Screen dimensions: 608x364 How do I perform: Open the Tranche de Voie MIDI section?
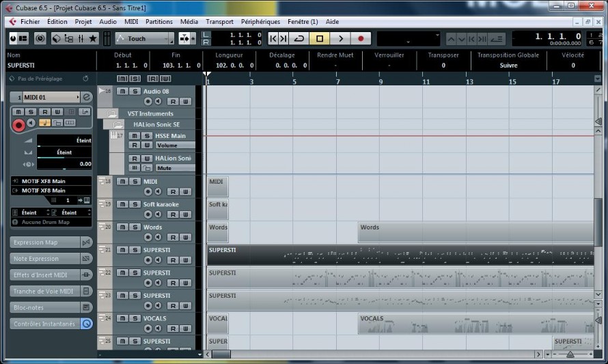pyautogui.click(x=43, y=291)
